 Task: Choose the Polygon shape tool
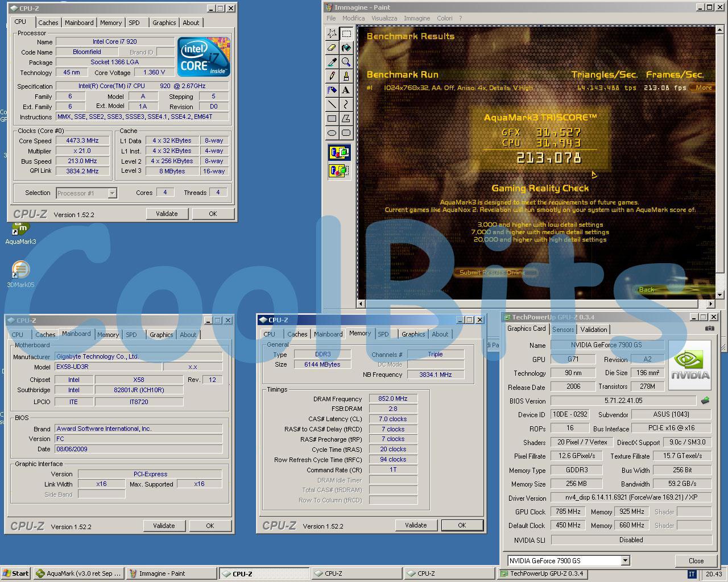tap(346, 119)
